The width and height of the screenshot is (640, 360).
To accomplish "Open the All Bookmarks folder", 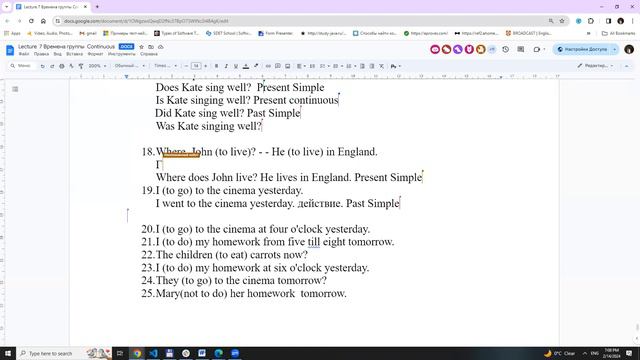I will click(x=618, y=33).
